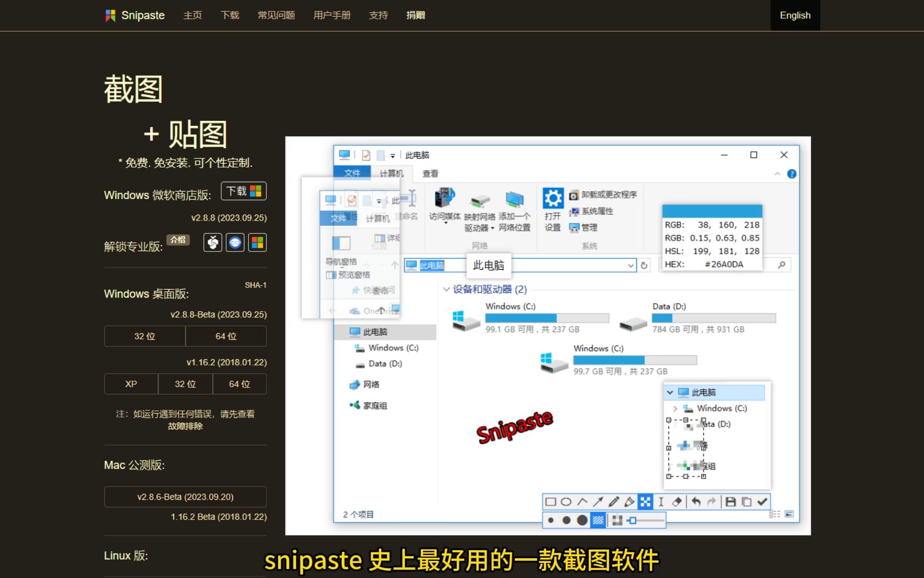Open the 常见问题 nav item
Screen dimensions: 924x578
276,15
